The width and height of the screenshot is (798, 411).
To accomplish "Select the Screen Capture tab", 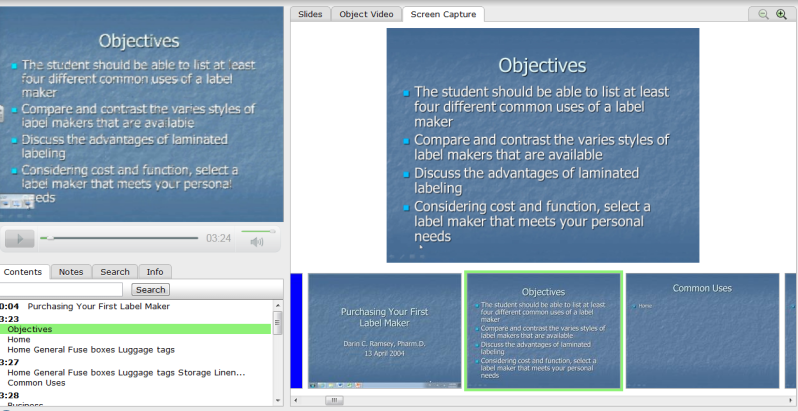I will (x=443, y=14).
